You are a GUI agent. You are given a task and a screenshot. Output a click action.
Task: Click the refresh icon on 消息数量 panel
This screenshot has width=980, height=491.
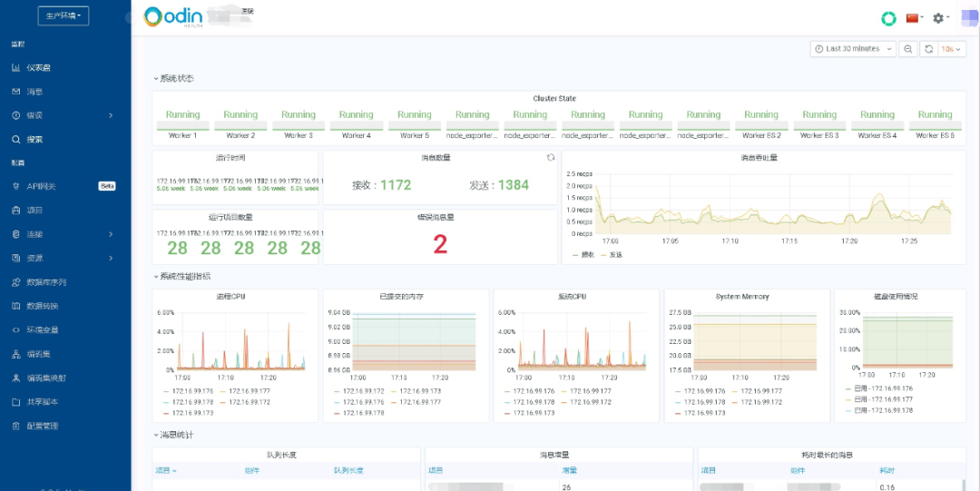click(550, 157)
